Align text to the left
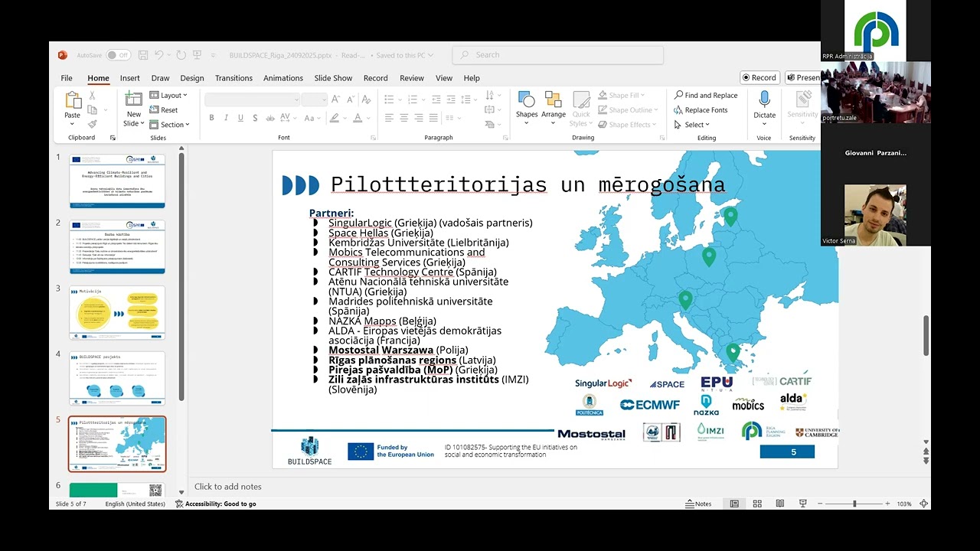This screenshot has width=980, height=551. click(389, 118)
